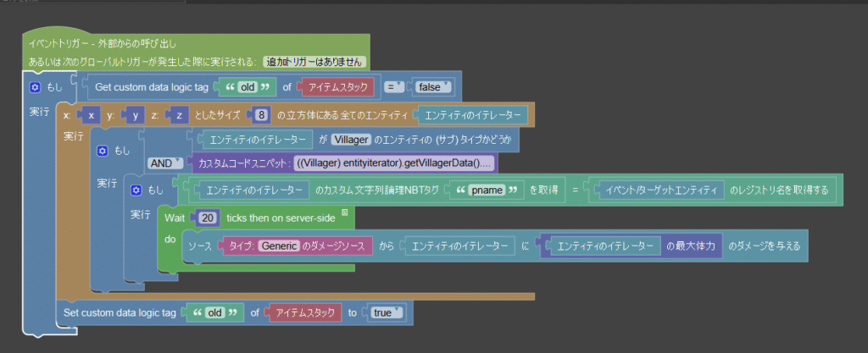Click the Generic damage type field
Viewport: 868px width, 353px height.
279,245
